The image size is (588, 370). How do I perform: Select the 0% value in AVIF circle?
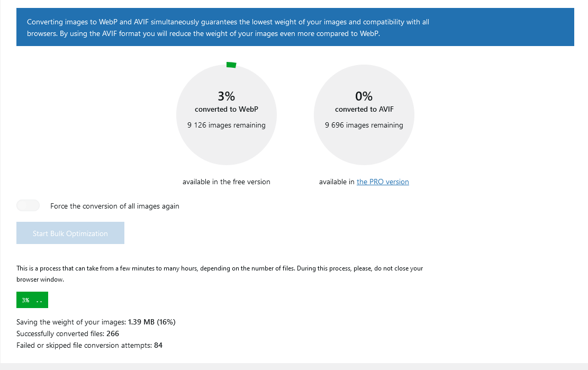364,96
